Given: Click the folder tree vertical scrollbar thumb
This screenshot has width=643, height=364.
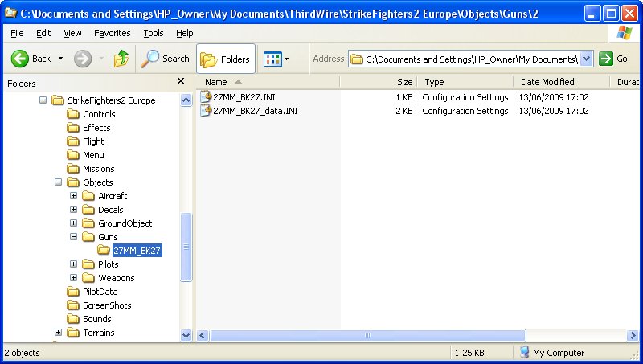Looking at the screenshot, I should click(x=186, y=247).
